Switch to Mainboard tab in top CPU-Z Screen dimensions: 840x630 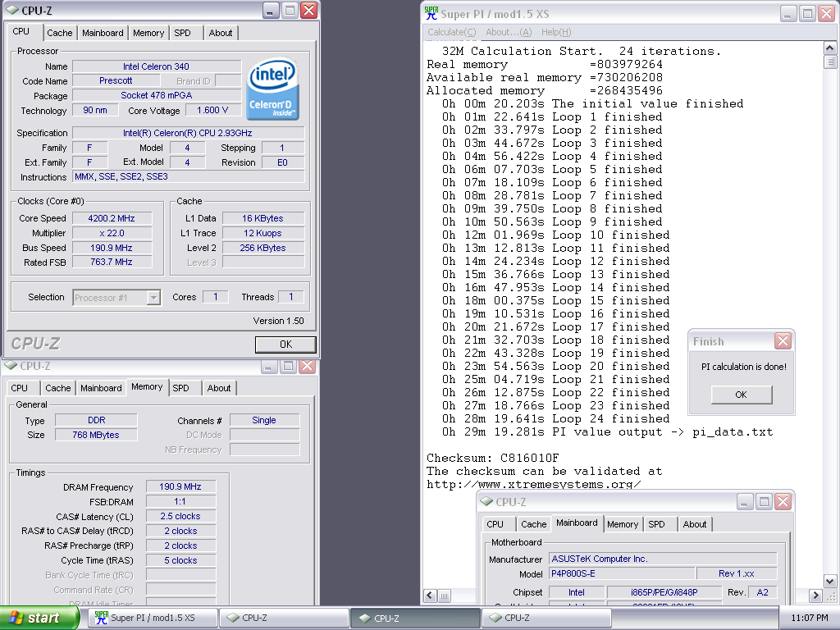point(103,33)
